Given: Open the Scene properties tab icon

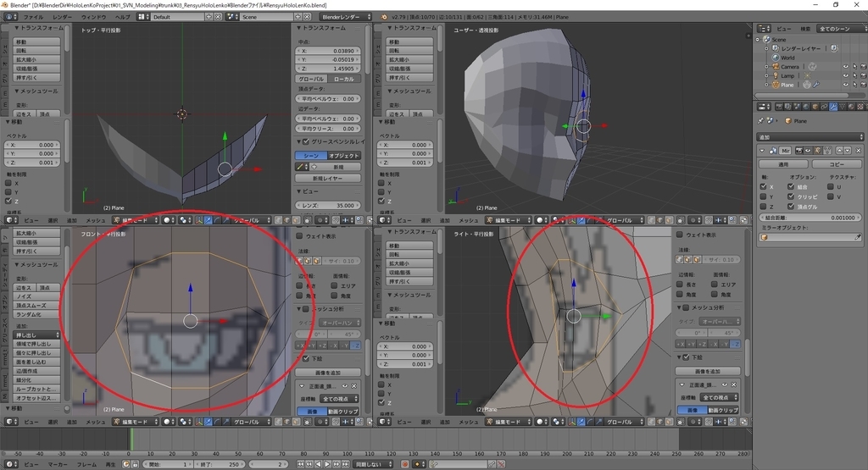Looking at the screenshot, I should (797, 106).
